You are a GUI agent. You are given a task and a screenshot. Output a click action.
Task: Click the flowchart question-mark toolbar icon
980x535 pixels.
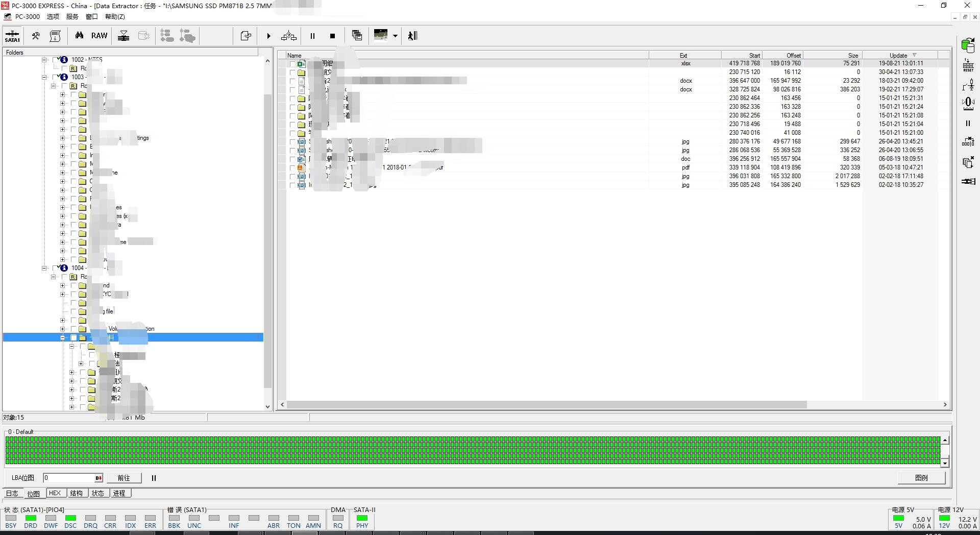[288, 36]
